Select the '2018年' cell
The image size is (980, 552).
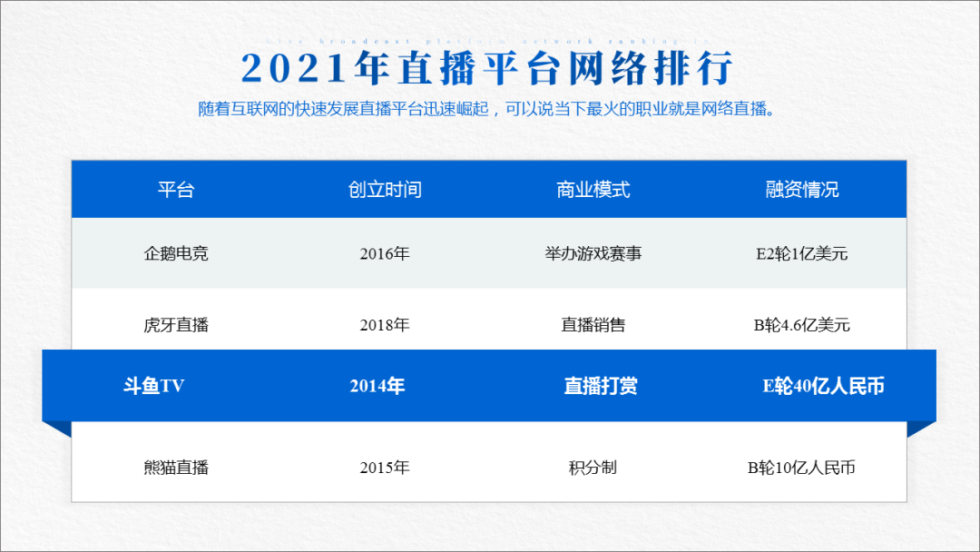[385, 324]
